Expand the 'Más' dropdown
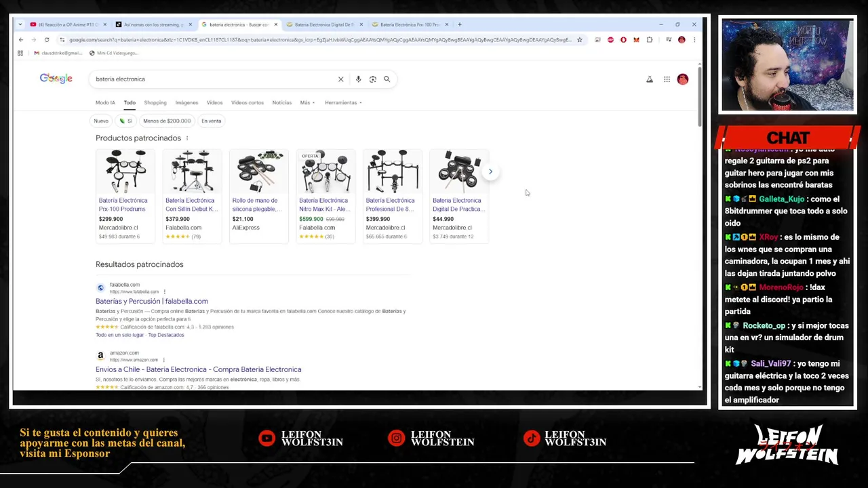This screenshot has width=868, height=488. click(x=307, y=102)
